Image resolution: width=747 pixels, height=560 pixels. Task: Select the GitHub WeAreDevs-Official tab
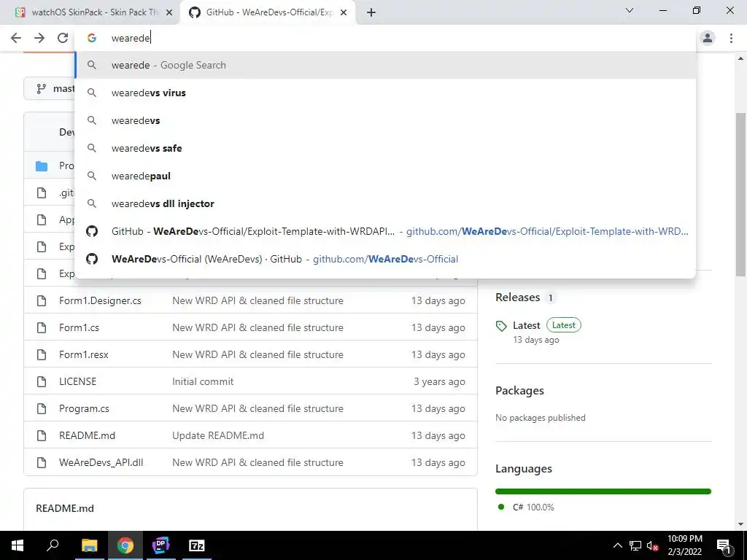coord(268,12)
